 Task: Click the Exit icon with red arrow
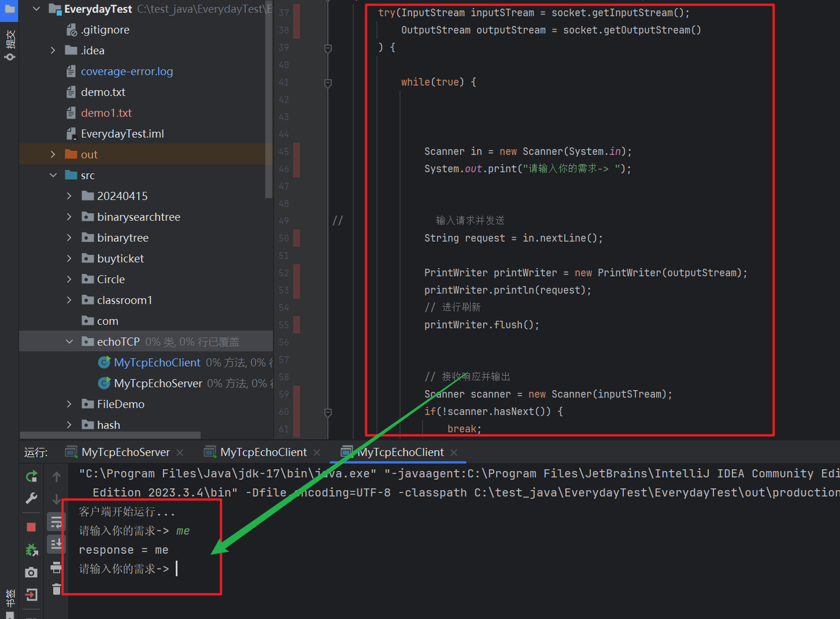point(31,595)
